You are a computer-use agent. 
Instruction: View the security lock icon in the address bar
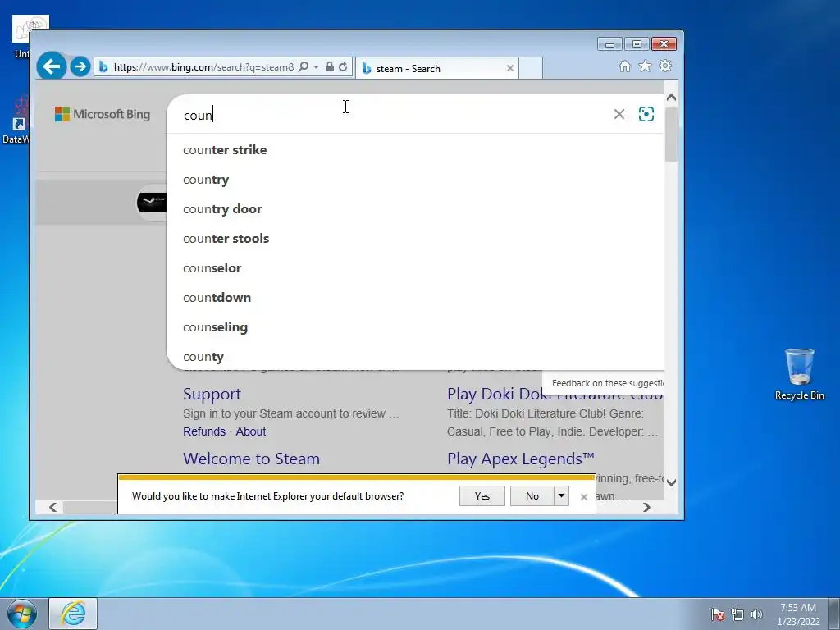(330, 66)
